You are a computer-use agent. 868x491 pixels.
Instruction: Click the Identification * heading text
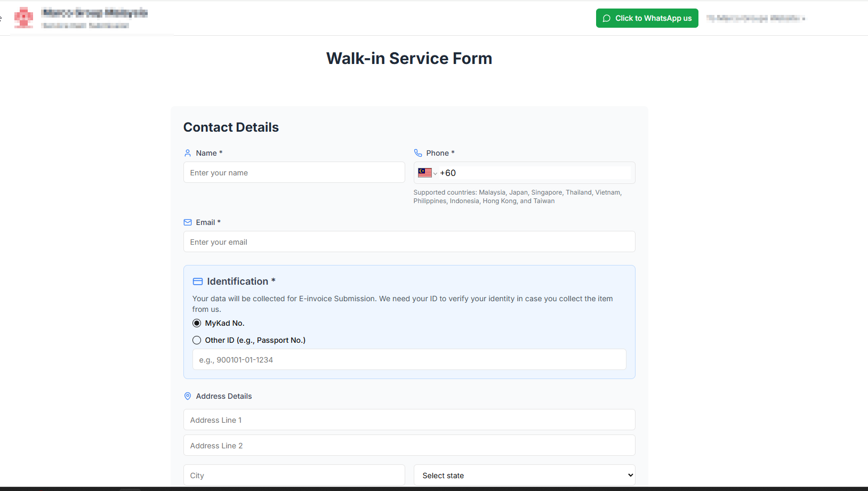click(242, 281)
